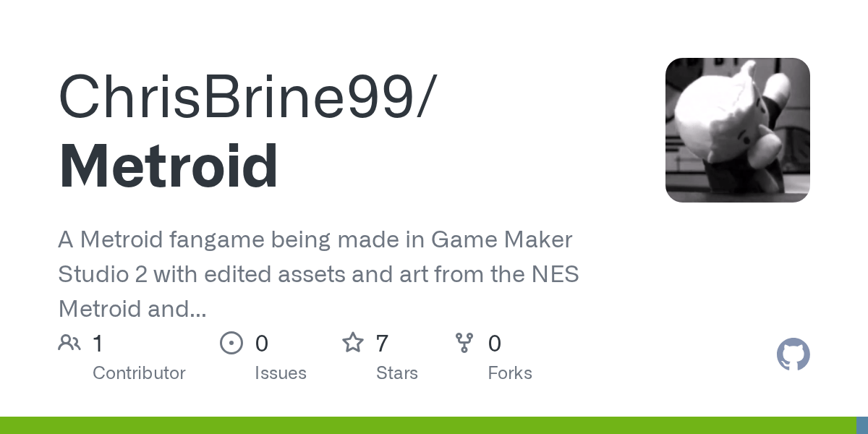Click the Issues circle-dot icon
This screenshot has height=434, width=868.
click(x=231, y=343)
